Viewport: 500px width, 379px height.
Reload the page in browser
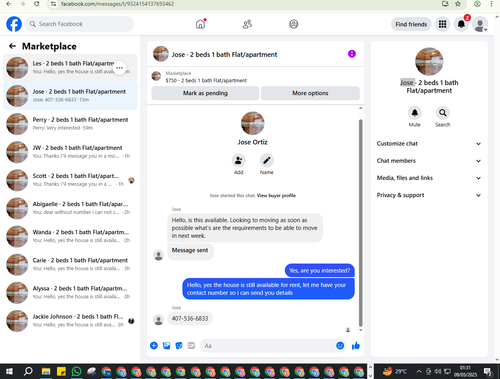[37, 4]
